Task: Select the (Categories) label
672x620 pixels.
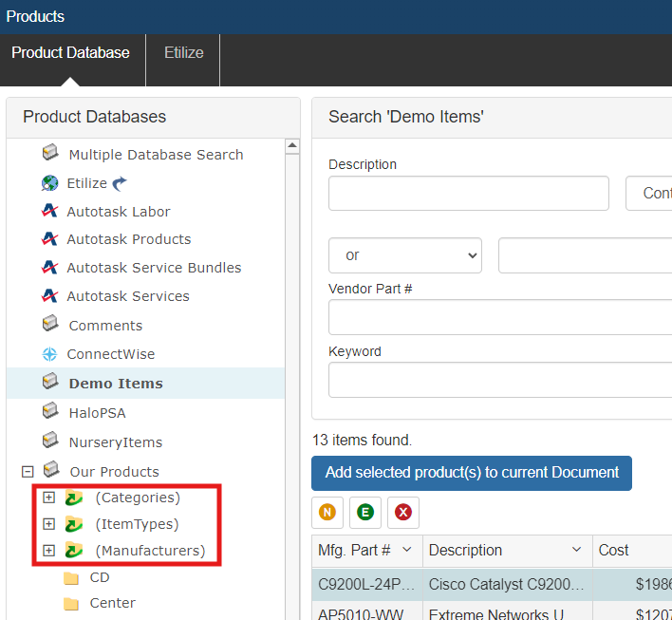Action: [138, 498]
